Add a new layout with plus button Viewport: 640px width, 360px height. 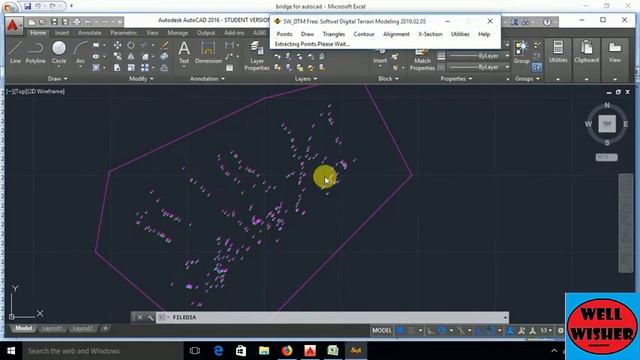pyautogui.click(x=105, y=328)
